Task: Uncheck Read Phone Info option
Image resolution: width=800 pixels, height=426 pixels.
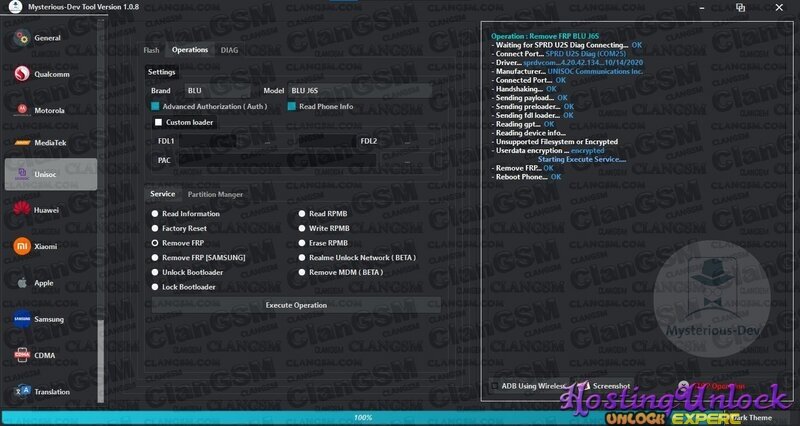Action: point(292,106)
